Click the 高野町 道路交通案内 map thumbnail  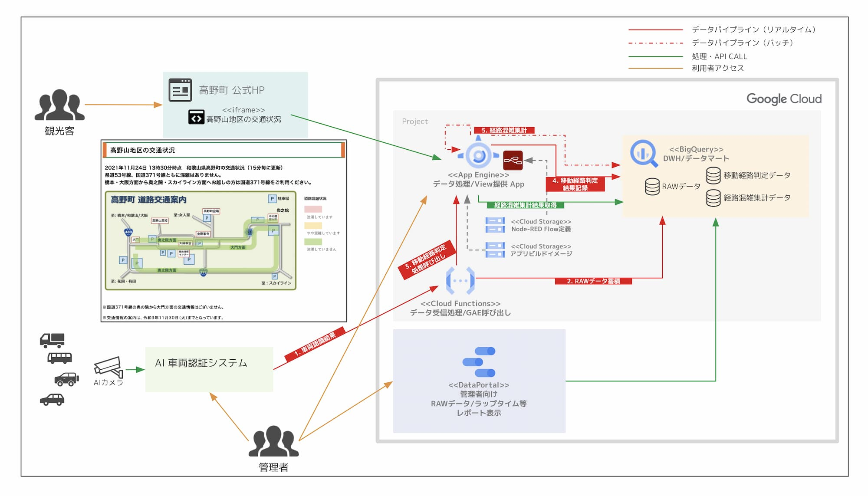click(201, 241)
